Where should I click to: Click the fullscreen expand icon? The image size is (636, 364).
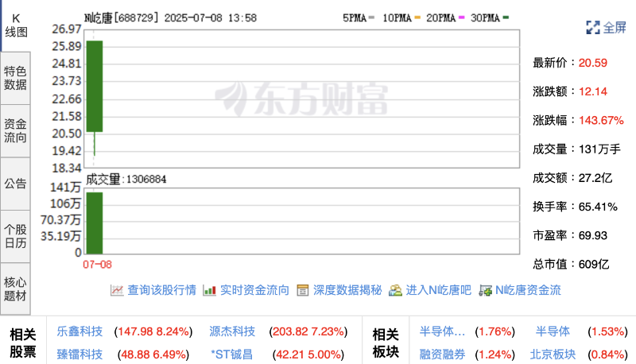pyautogui.click(x=592, y=28)
